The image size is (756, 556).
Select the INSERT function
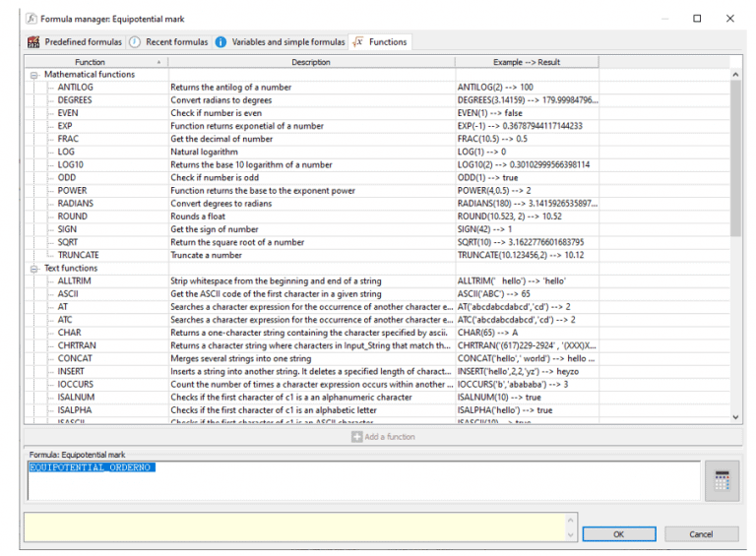click(71, 371)
